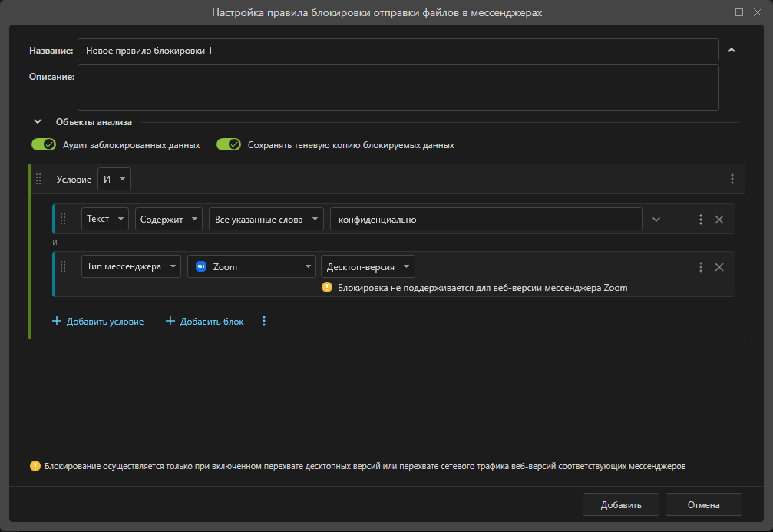Open the three-dot menu of the Условие block
Image resolution: width=773 pixels, height=532 pixels.
click(732, 179)
